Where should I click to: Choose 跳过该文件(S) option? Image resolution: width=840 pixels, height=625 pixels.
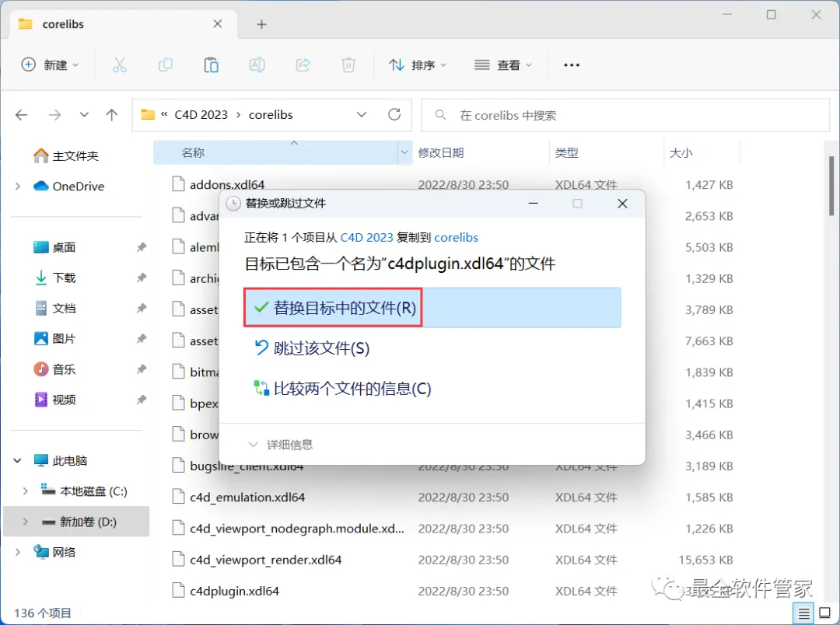312,348
